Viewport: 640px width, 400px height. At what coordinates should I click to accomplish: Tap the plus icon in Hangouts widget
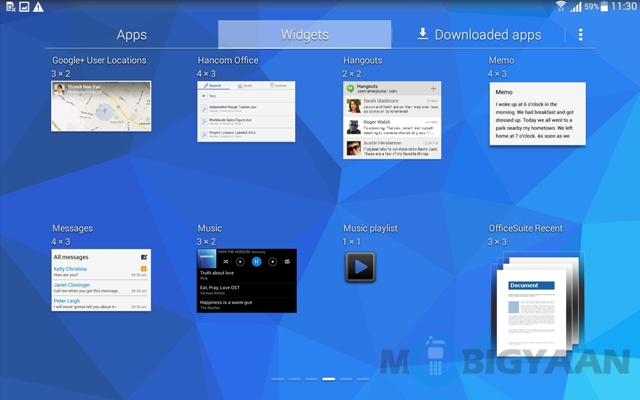(433, 88)
